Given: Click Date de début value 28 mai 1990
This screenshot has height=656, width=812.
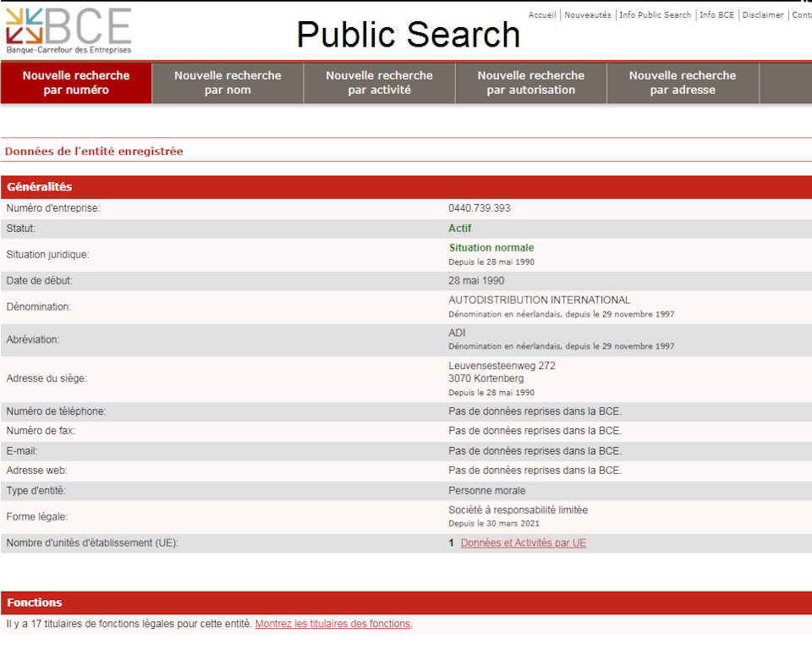Looking at the screenshot, I should (x=476, y=281).
